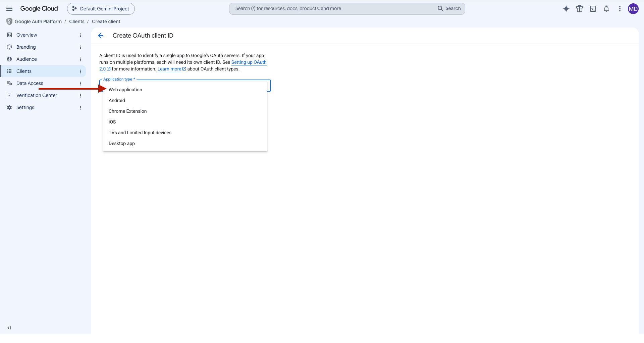Viewport: 644px width, 343px height.
Task: Choose Android application type
Action: tap(185, 100)
